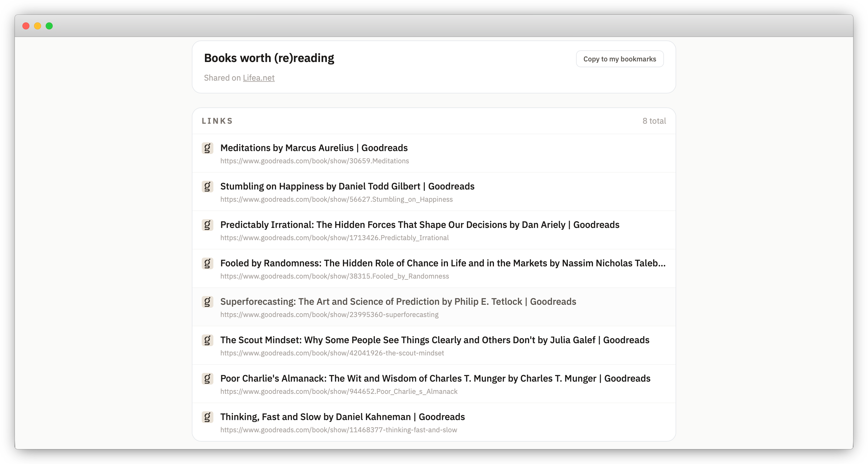Open the Thinking, Fast and Slow bookmark
868x464 pixels.
tap(342, 417)
